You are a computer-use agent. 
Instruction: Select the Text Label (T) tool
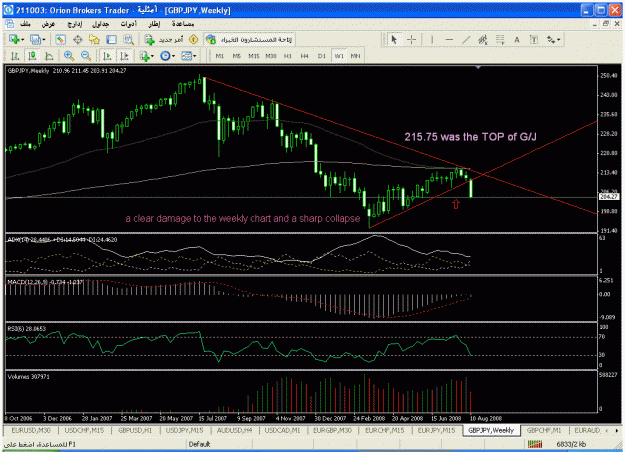(534, 39)
